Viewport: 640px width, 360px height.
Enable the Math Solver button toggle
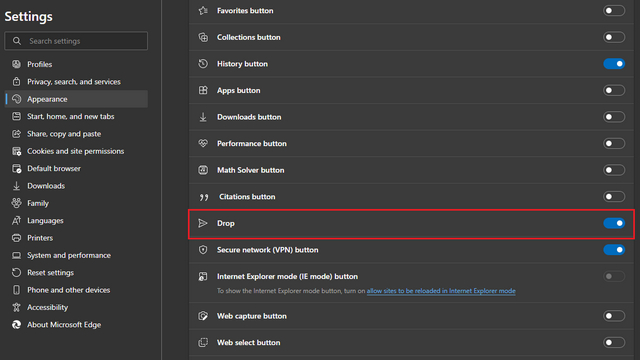614,170
